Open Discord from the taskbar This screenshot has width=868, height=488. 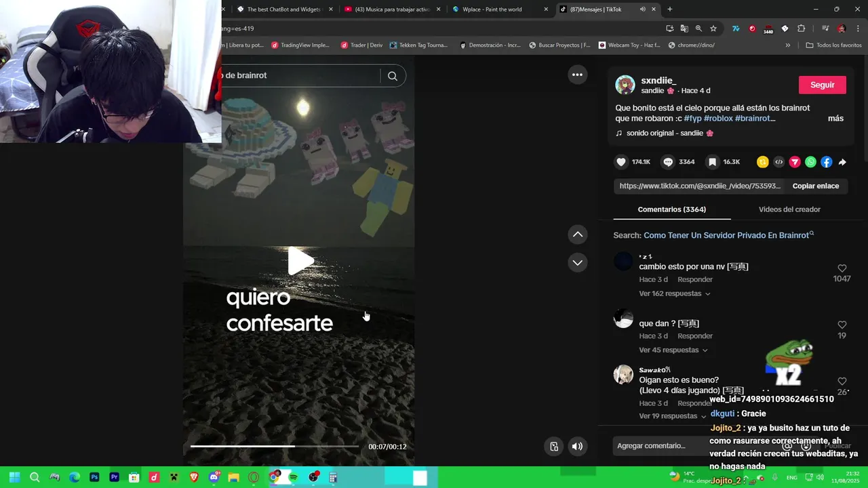click(214, 477)
